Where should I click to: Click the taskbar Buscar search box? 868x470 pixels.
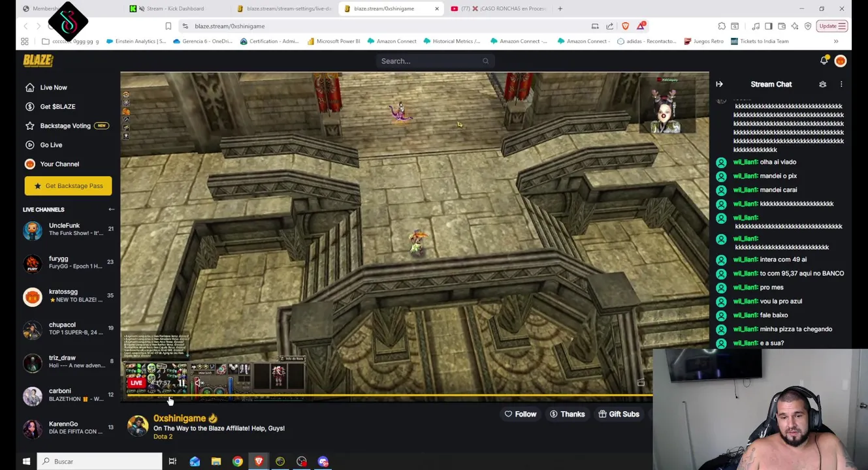pos(99,462)
